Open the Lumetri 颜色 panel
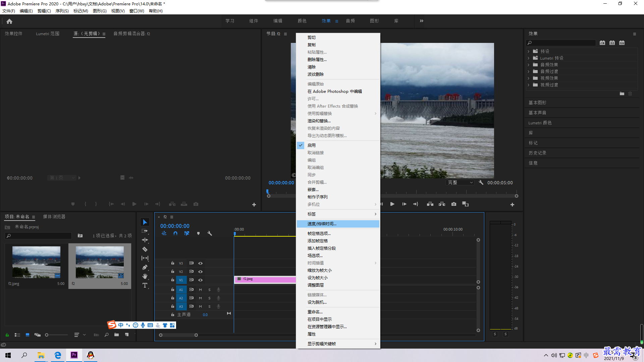 tap(540, 123)
